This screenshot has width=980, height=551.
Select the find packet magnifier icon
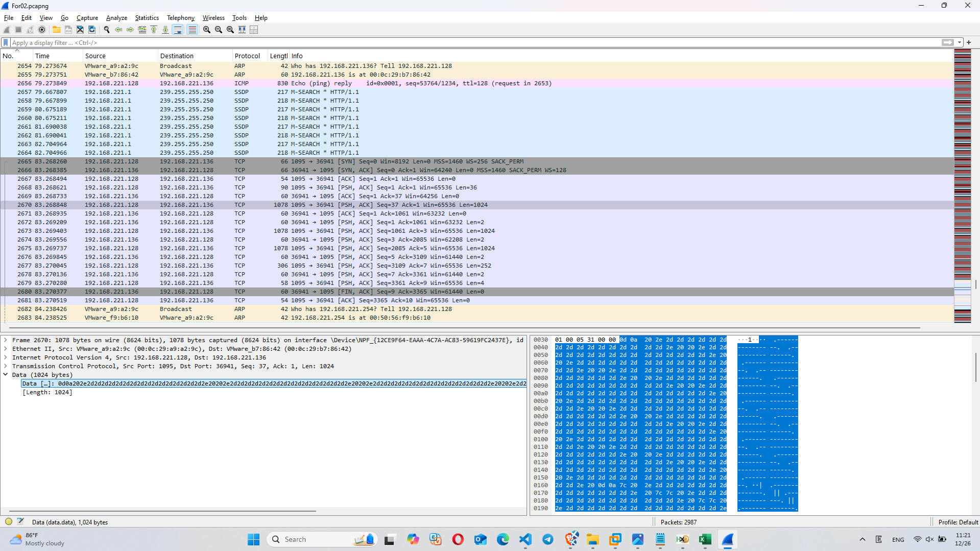pyautogui.click(x=107, y=29)
